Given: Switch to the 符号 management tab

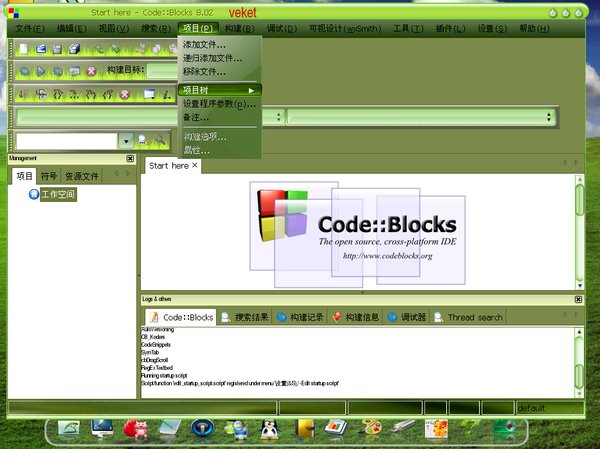Looking at the screenshot, I should [x=49, y=176].
